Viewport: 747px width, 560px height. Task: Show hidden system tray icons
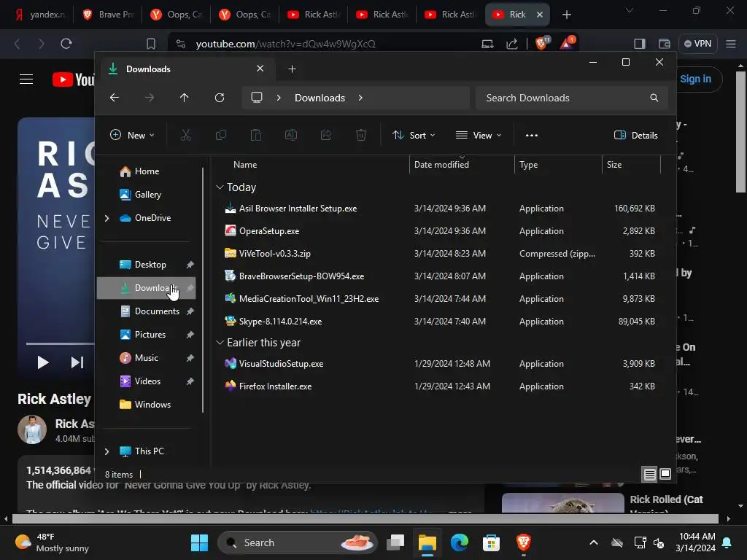[x=594, y=542]
